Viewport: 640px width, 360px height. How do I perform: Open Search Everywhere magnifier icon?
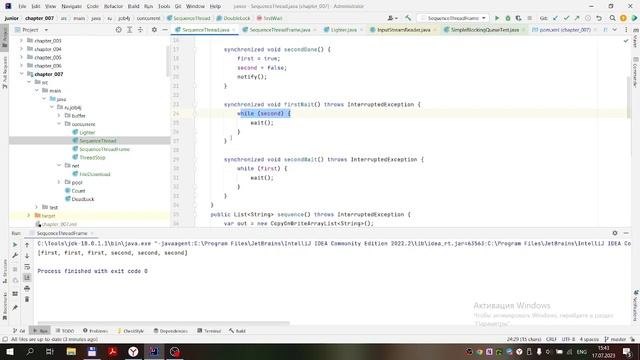(x=612, y=18)
